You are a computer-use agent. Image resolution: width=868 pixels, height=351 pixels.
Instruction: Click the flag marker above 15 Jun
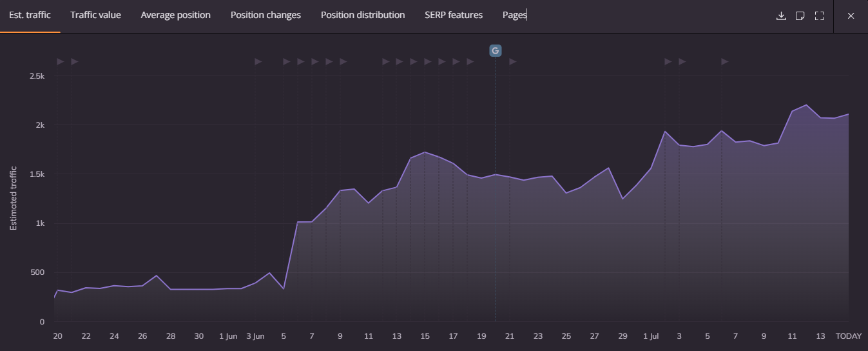point(428,61)
